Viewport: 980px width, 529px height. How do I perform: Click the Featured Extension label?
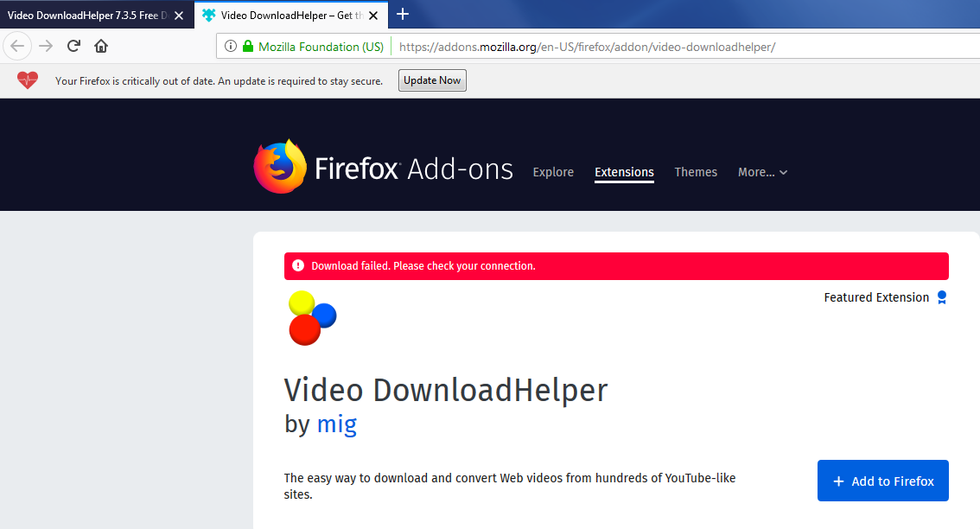[876, 297]
